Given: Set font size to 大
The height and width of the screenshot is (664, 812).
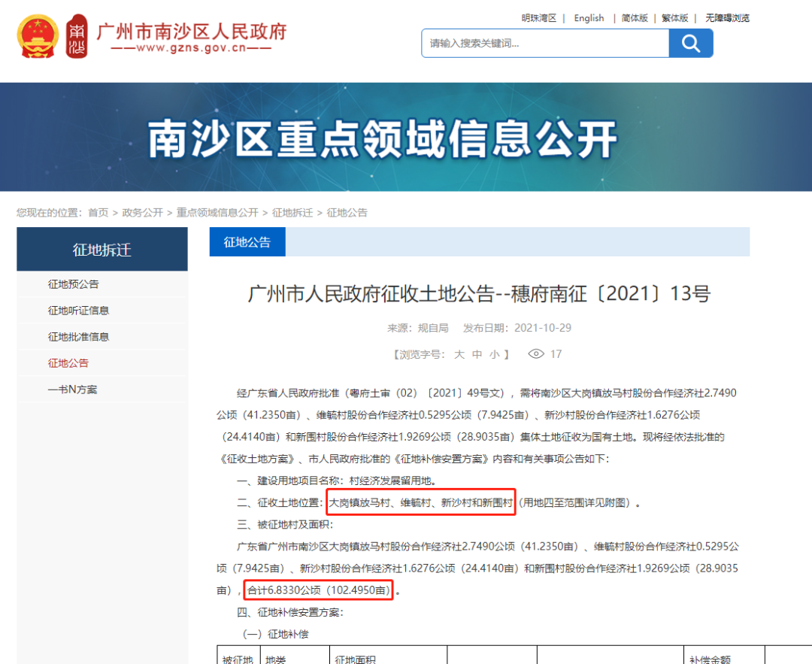Looking at the screenshot, I should [459, 354].
